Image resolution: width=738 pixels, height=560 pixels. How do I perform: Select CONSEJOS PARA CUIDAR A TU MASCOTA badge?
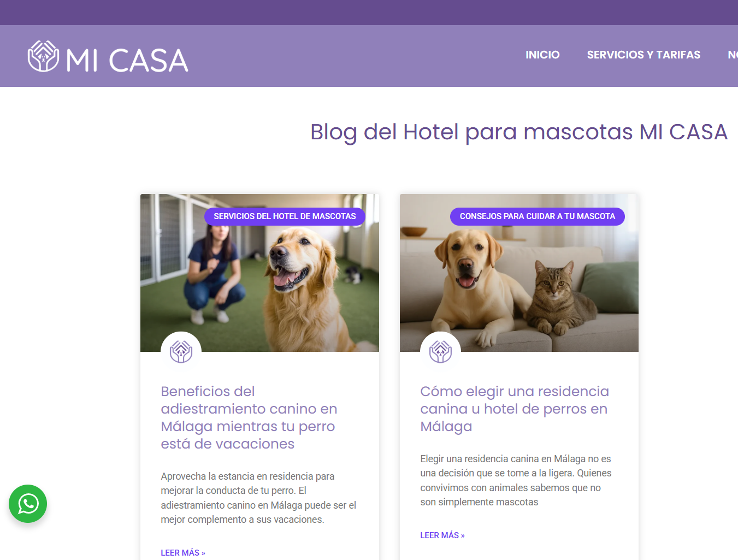pyautogui.click(x=538, y=216)
